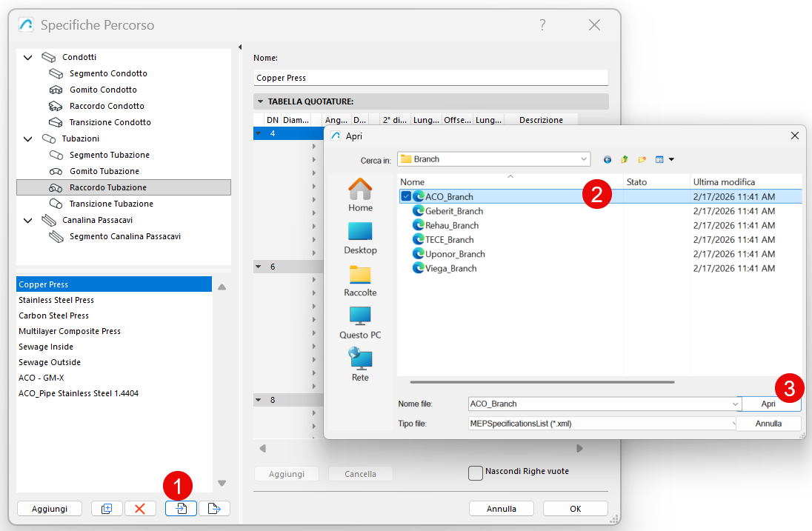This screenshot has width=812, height=531.
Task: Select Multilayer Composite Press specification
Action: 114,331
